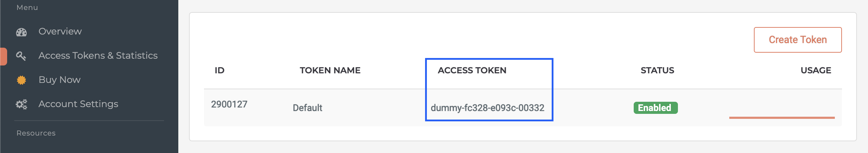Click the Overview dashboard gauge icon
868x153 pixels.
pos(21,32)
